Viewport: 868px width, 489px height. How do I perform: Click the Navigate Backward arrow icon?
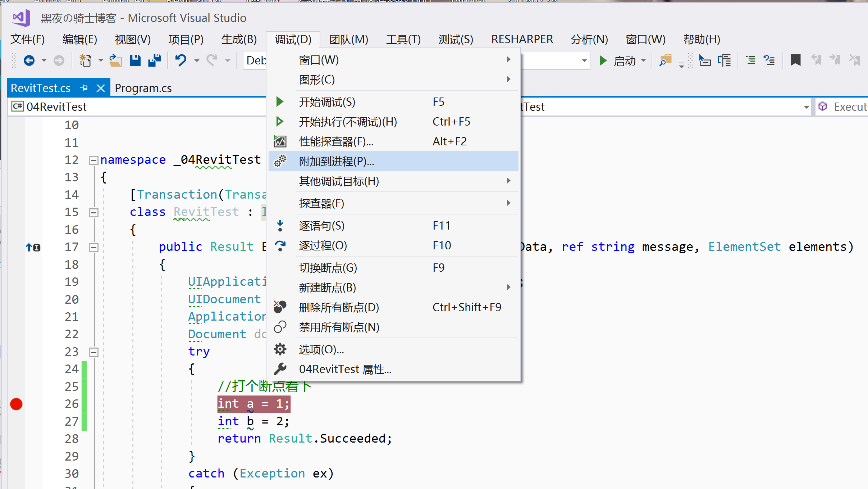[x=29, y=60]
